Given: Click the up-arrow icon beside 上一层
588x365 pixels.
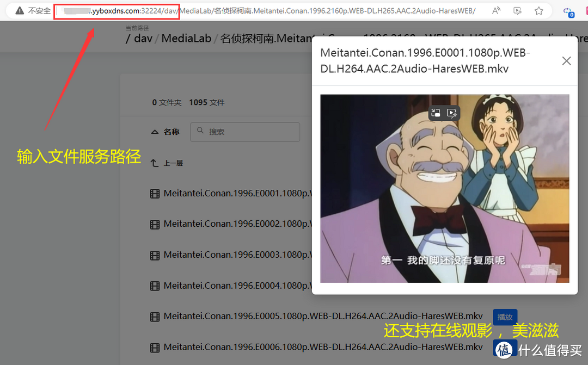Looking at the screenshot, I should click(x=155, y=163).
